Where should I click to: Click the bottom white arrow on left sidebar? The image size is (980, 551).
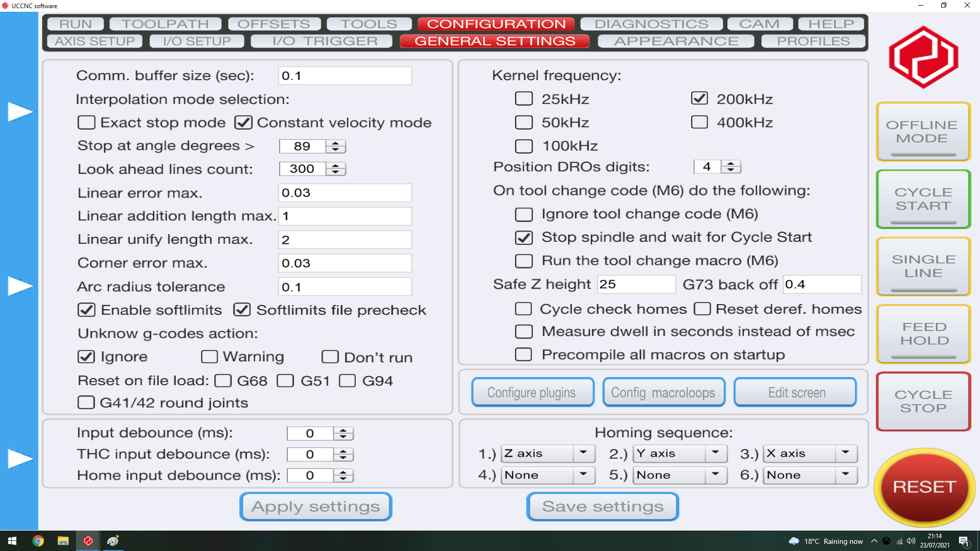pyautogui.click(x=20, y=459)
